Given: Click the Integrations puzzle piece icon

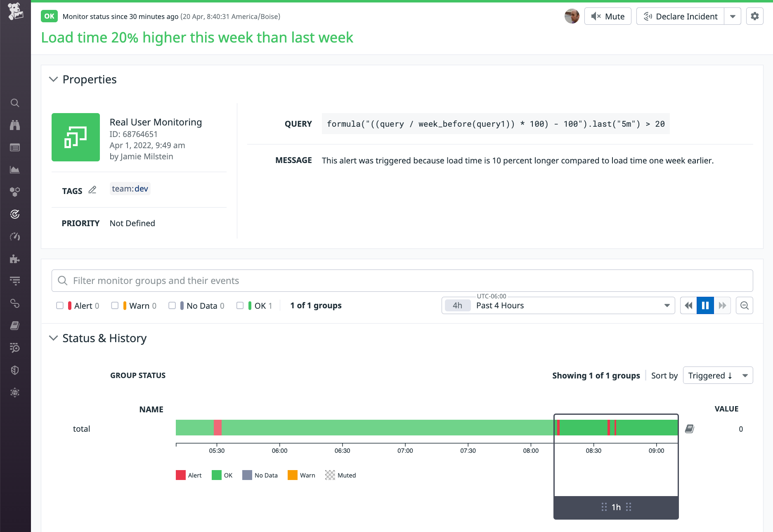Looking at the screenshot, I should pyautogui.click(x=15, y=259).
